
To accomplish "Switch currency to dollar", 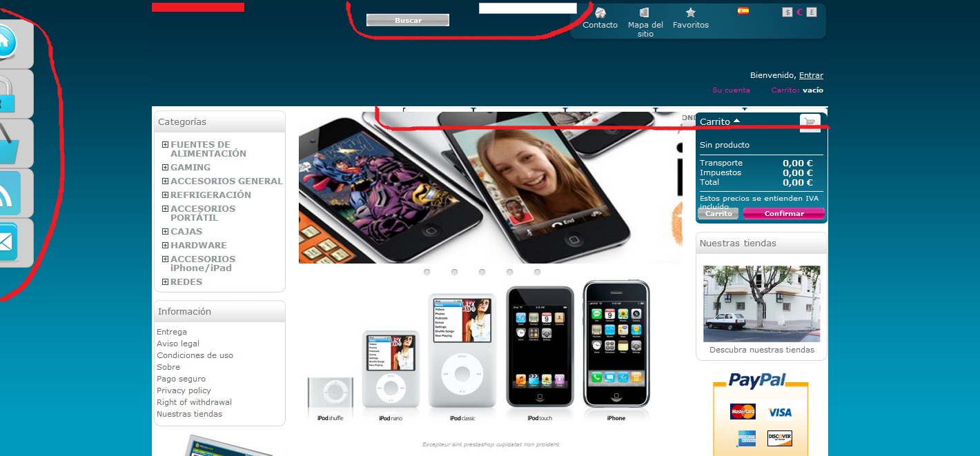I will [787, 12].
